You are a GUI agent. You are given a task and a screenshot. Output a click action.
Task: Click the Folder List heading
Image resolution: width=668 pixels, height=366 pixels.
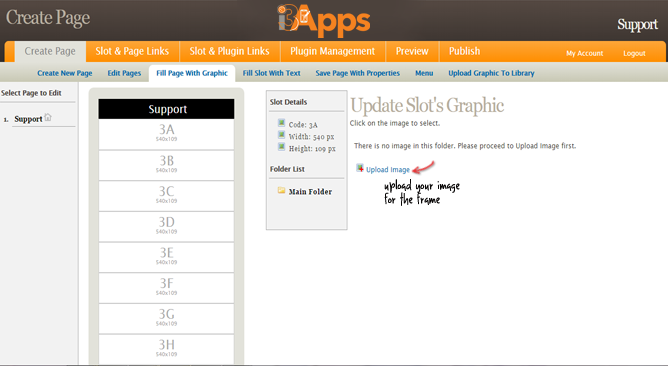(x=287, y=169)
